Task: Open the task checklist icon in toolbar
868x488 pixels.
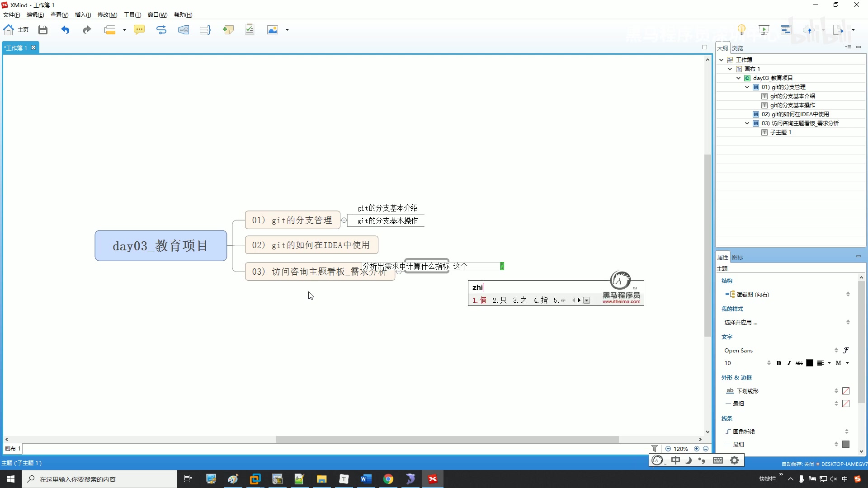Action: click(250, 29)
